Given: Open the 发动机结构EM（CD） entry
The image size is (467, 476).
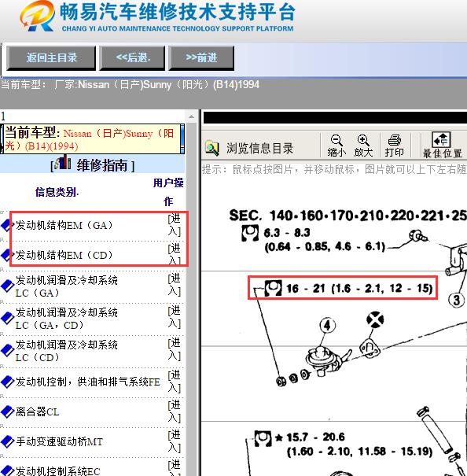Looking at the screenshot, I should click(x=64, y=255).
